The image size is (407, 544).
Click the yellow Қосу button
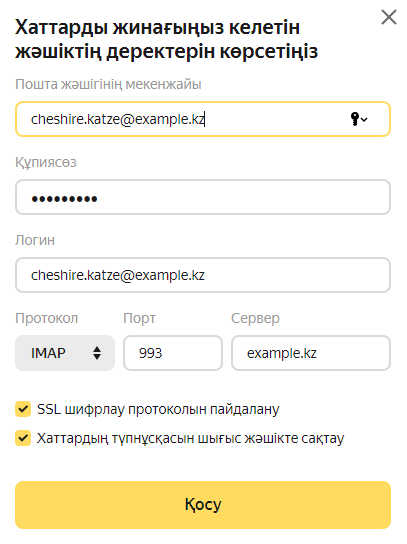pyautogui.click(x=203, y=505)
